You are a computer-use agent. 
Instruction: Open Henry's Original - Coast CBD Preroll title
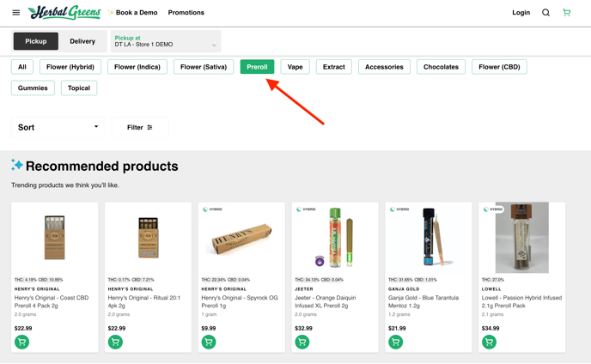coord(52,301)
